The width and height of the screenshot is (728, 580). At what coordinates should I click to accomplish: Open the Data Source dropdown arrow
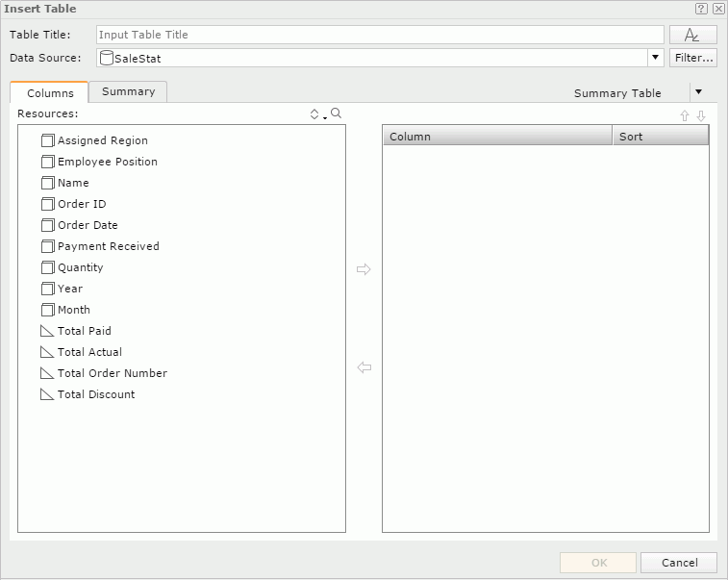pyautogui.click(x=655, y=58)
